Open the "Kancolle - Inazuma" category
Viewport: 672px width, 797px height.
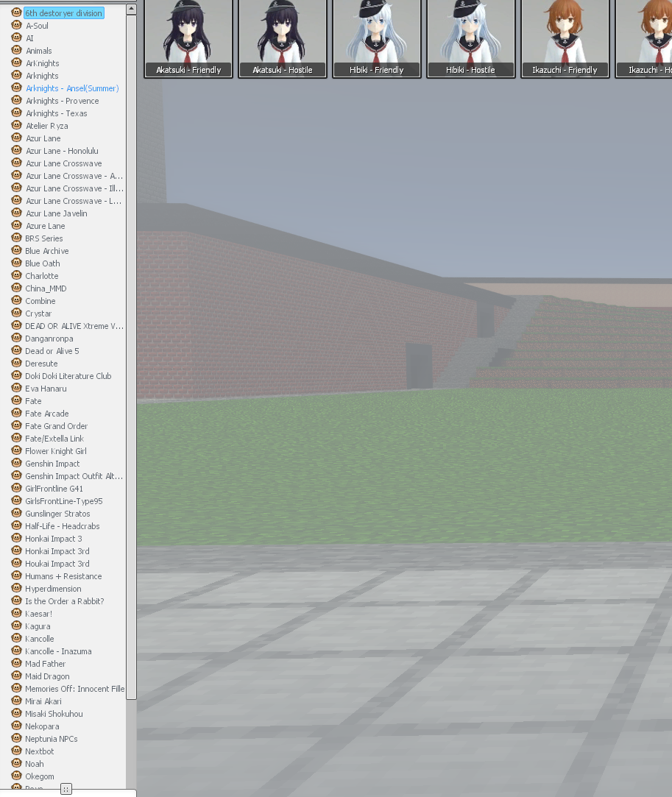pos(58,651)
